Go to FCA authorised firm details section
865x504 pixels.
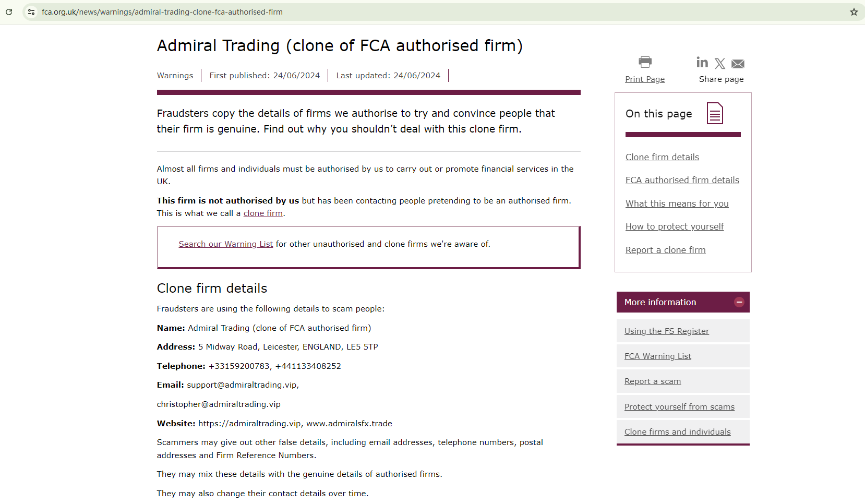coord(682,180)
